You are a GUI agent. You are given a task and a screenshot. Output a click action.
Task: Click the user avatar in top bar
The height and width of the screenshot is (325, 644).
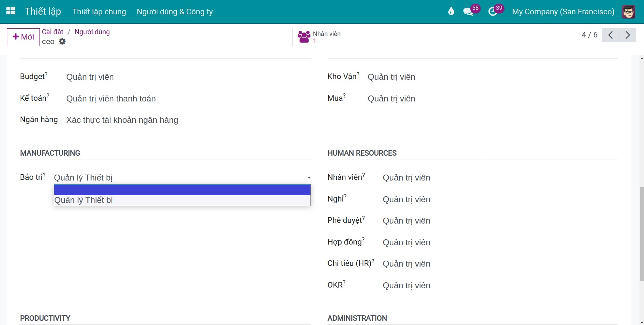[x=628, y=12]
